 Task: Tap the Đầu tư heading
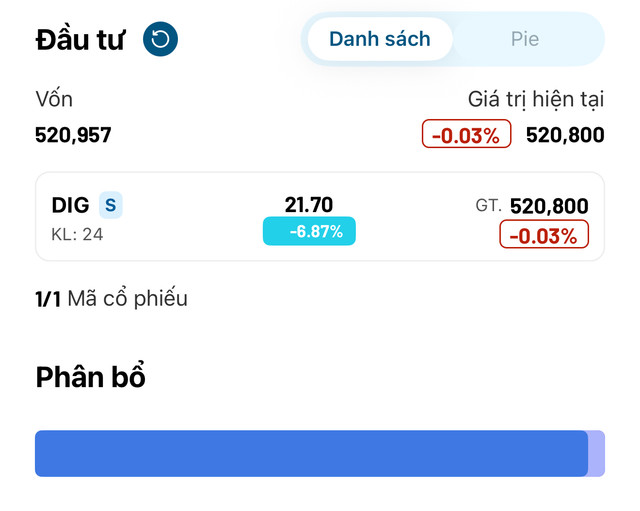pyautogui.click(x=80, y=40)
